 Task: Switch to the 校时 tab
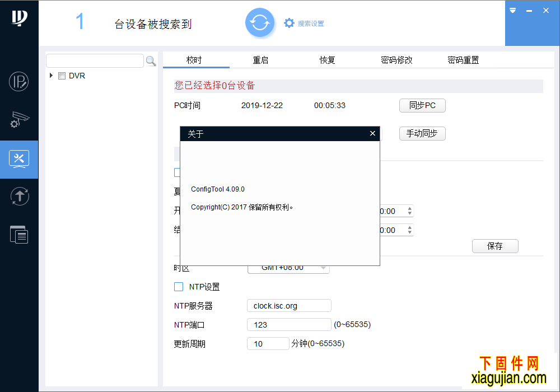click(194, 60)
